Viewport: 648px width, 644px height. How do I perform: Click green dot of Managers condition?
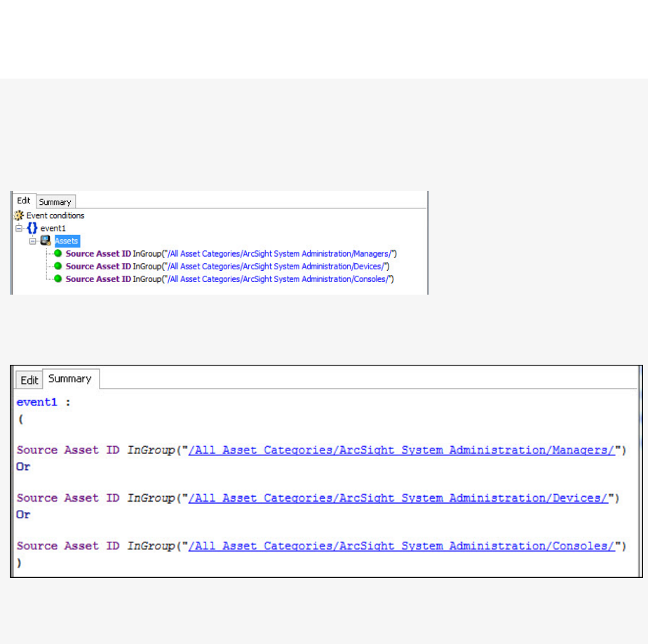[x=58, y=253]
